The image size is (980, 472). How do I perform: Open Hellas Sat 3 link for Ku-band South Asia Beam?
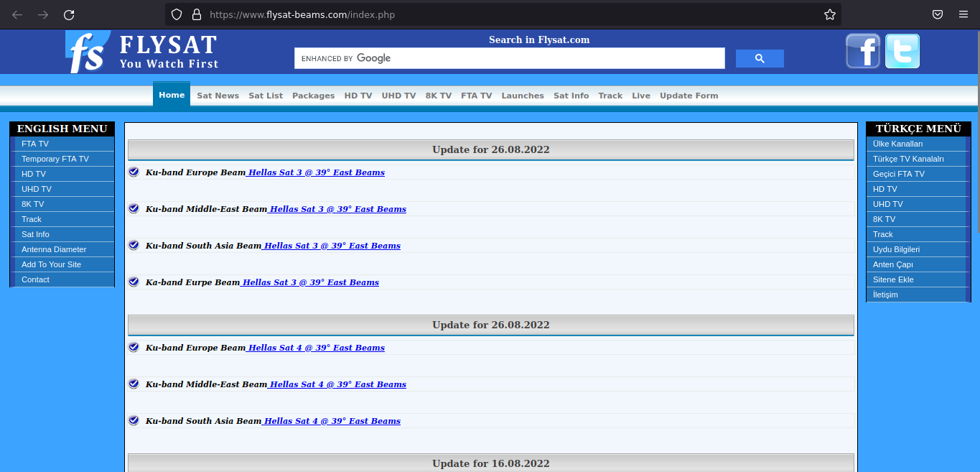coord(331,246)
